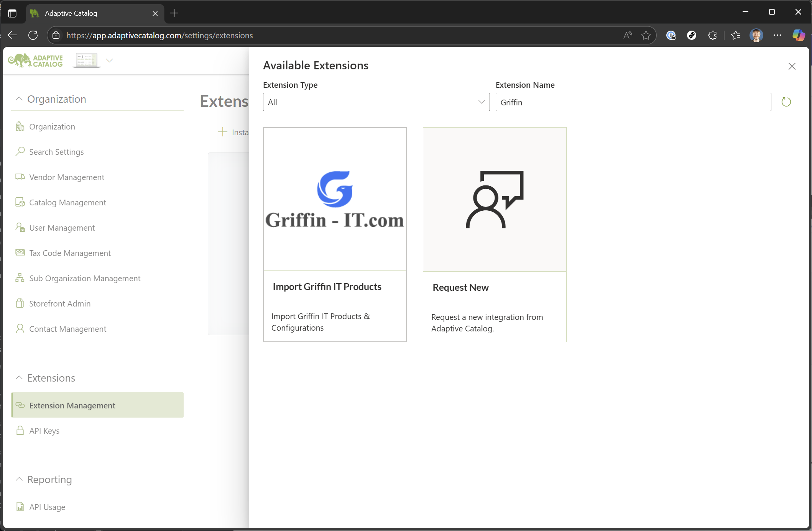812x531 pixels.
Task: Click the Request a new integration description
Action: point(487,323)
